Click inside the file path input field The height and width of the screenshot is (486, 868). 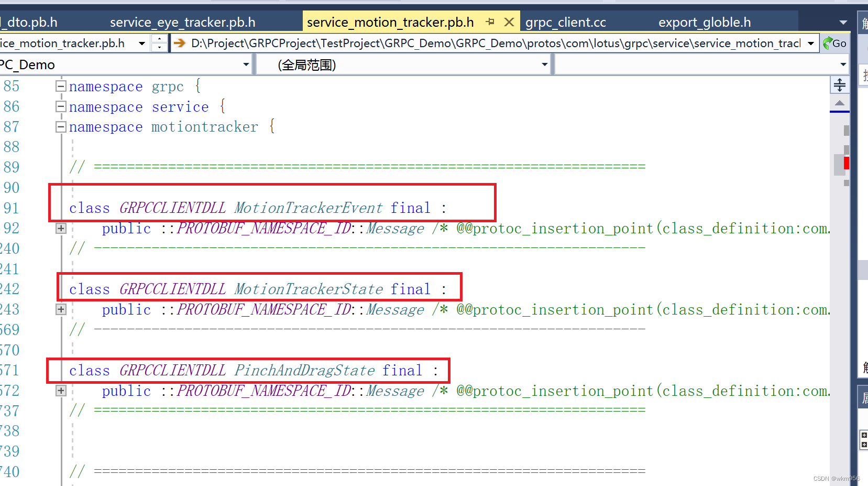pos(471,43)
